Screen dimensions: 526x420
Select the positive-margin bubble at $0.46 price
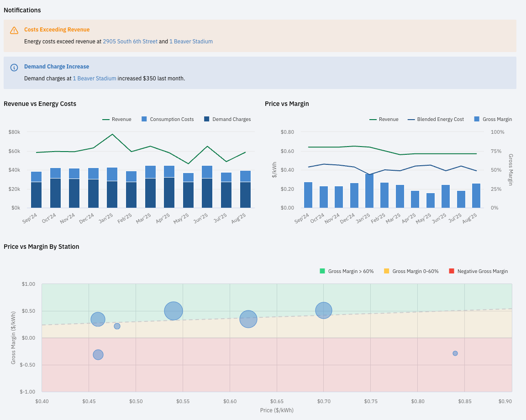pyautogui.click(x=98, y=319)
